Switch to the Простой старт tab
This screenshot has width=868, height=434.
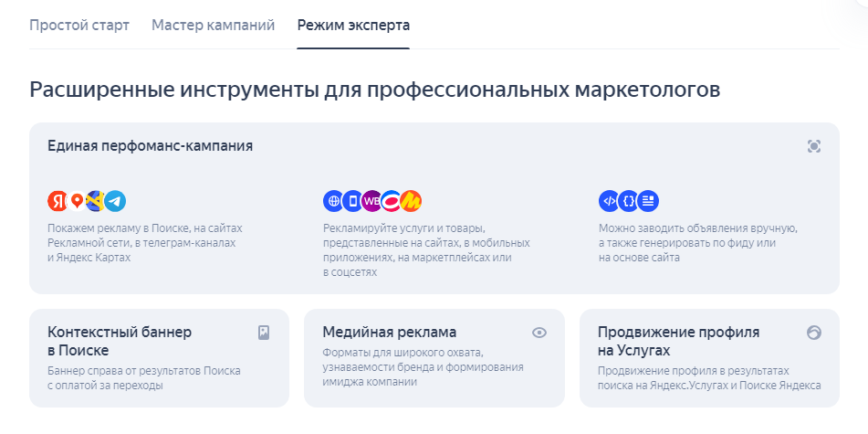coord(79,25)
